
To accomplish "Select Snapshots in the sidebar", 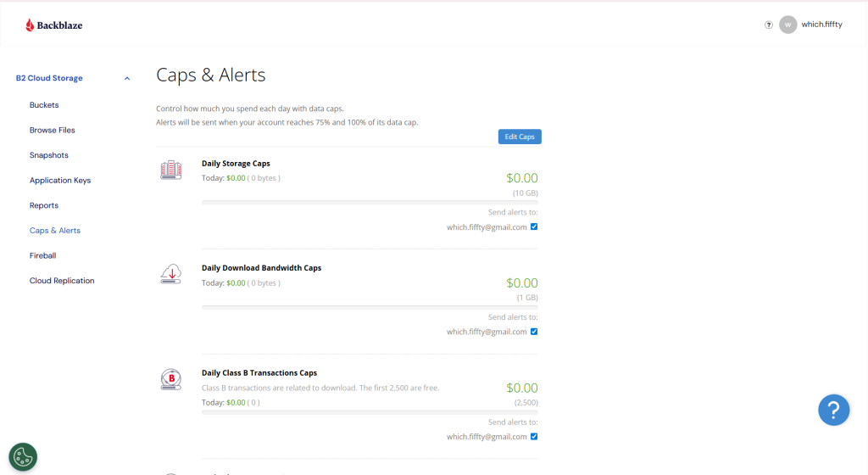I will pos(49,155).
